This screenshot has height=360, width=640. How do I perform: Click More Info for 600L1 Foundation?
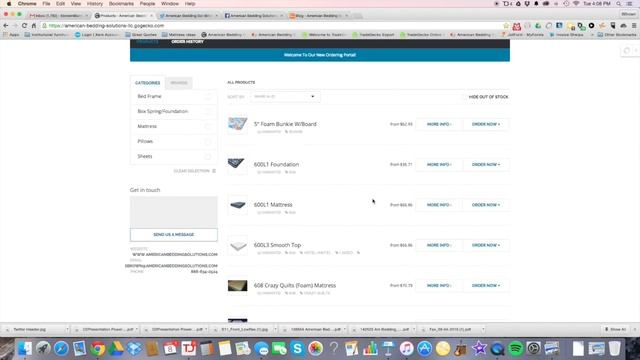(x=439, y=164)
